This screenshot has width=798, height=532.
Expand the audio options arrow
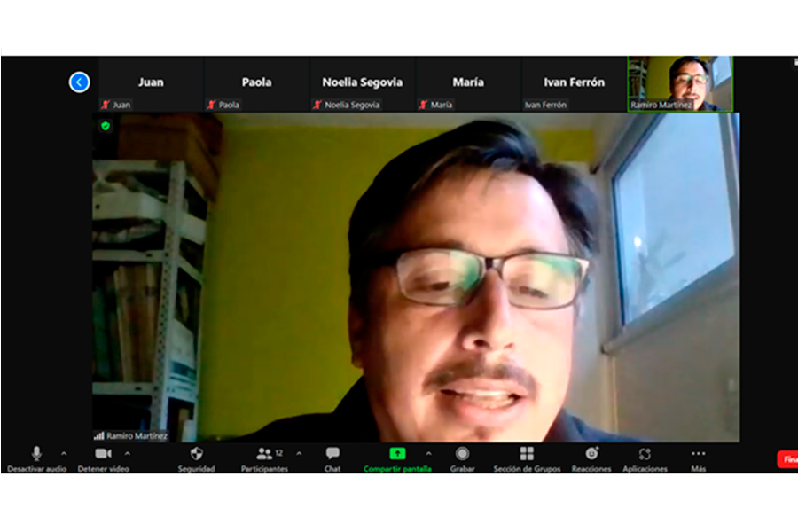point(63,453)
